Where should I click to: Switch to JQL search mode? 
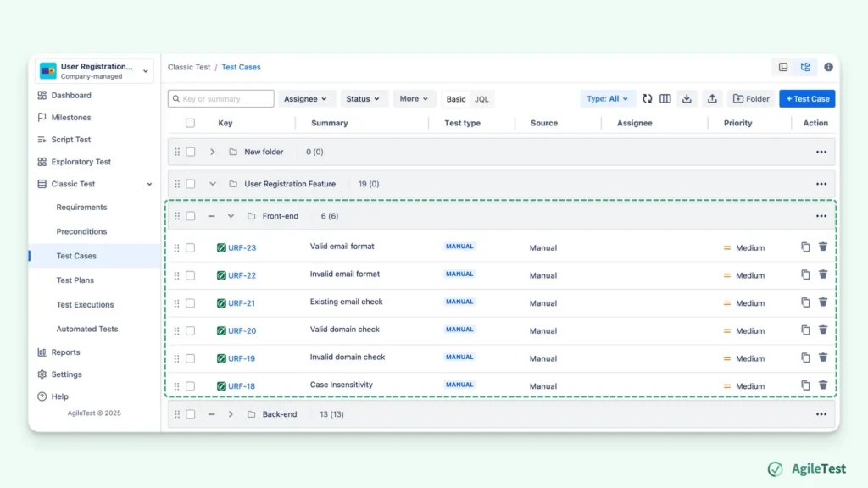pyautogui.click(x=481, y=99)
